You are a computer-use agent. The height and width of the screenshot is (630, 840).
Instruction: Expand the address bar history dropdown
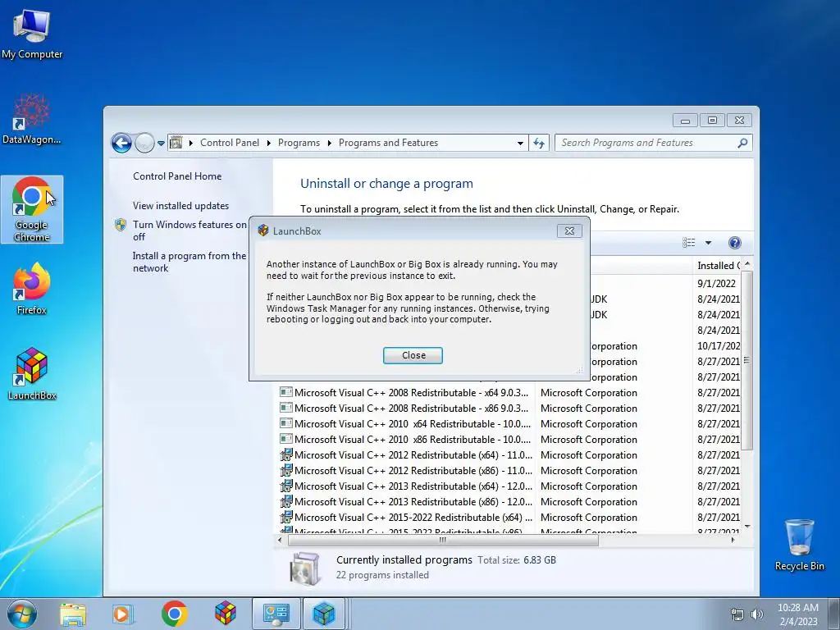coord(520,143)
